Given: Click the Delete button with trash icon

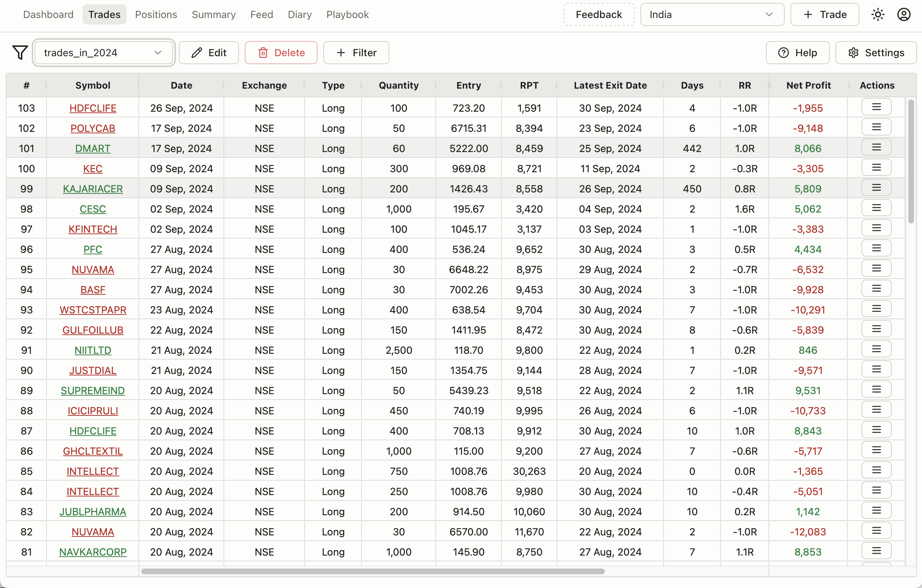Looking at the screenshot, I should click(281, 53).
